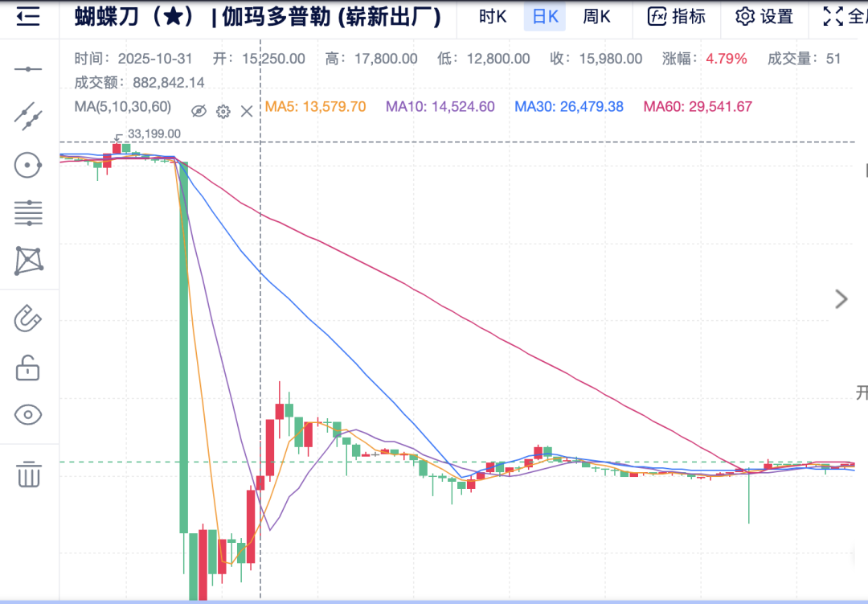The width and height of the screenshot is (868, 604).
Task: Select the horizontal line drawing tool
Action: (27, 69)
